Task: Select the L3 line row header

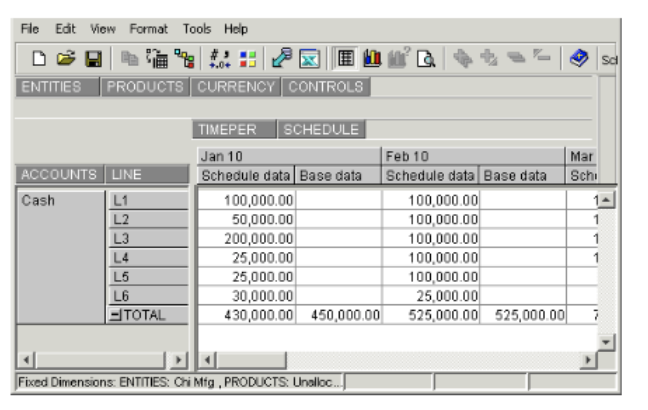Action: point(147,238)
